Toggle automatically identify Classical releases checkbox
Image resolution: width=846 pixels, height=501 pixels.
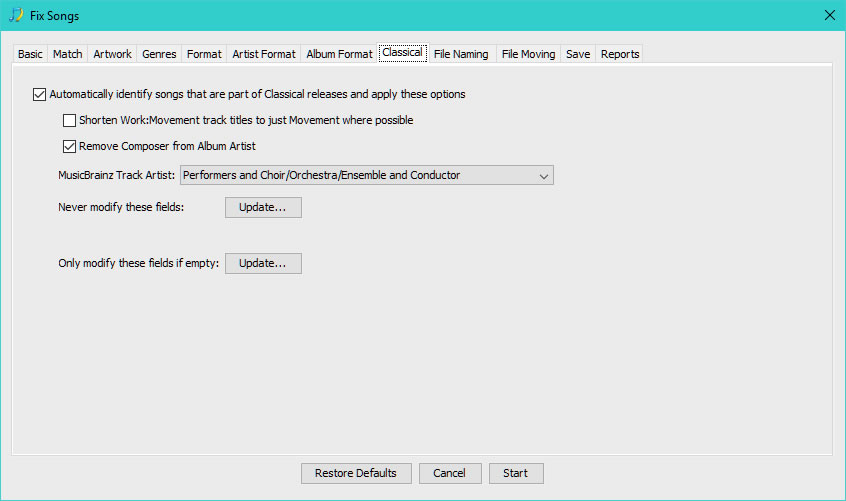(40, 95)
